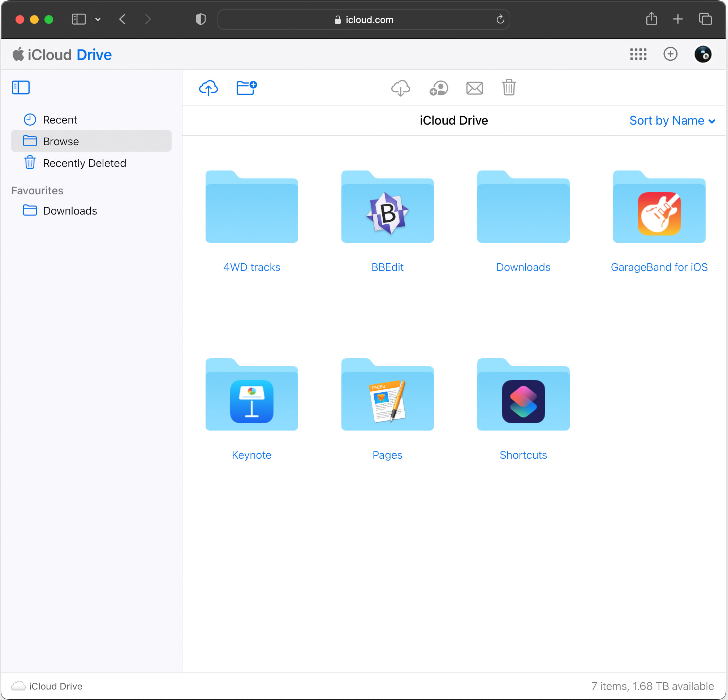Click the BBEdit folder name
This screenshot has height=700, width=728.
pyautogui.click(x=387, y=267)
